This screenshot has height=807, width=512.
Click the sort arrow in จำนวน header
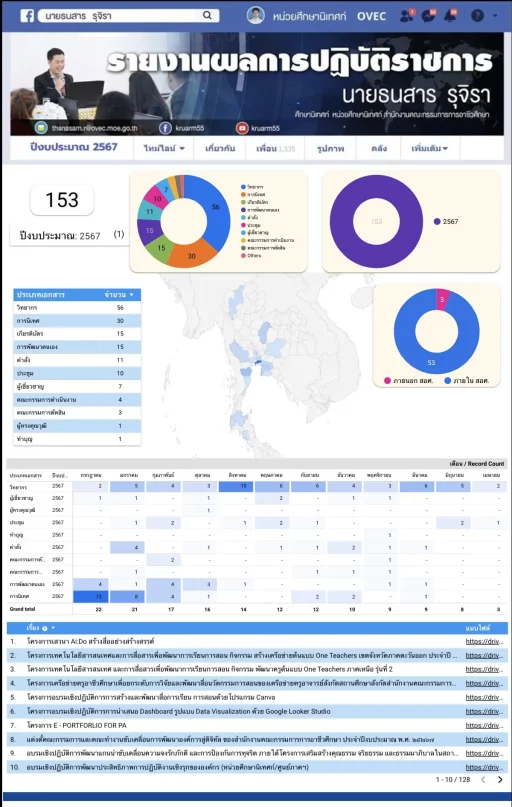pyautogui.click(x=132, y=295)
